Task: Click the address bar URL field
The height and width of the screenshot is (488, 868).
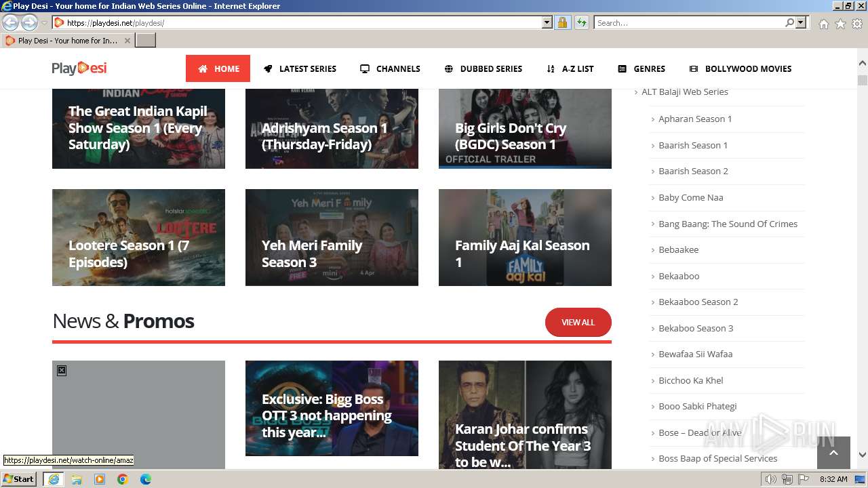Action: pyautogui.click(x=302, y=22)
